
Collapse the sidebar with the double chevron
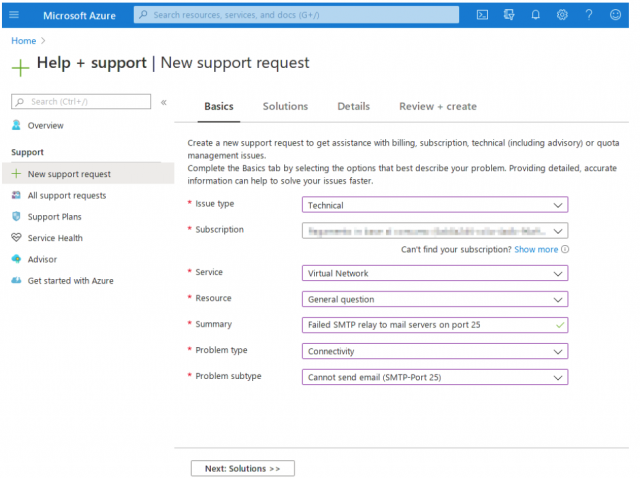point(164,102)
